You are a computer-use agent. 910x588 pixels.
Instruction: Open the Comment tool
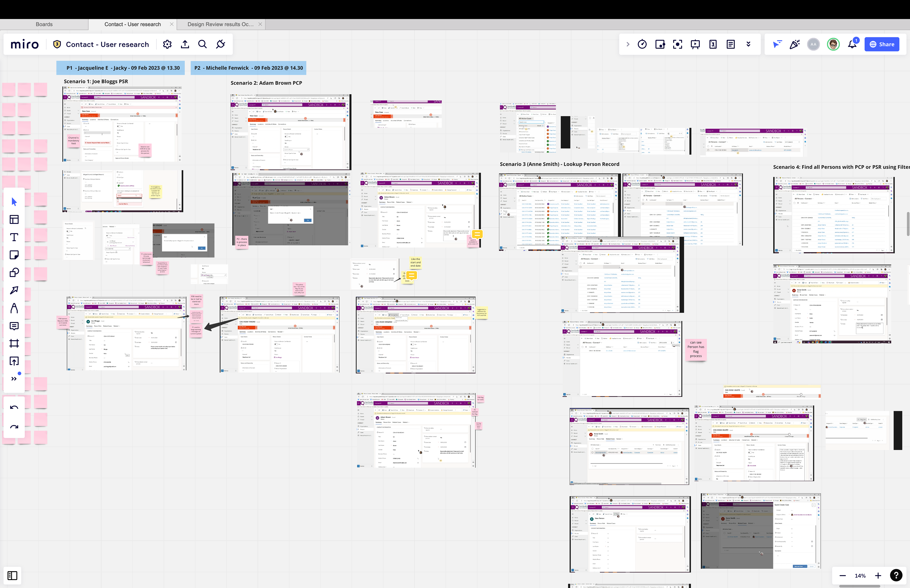[x=14, y=326]
